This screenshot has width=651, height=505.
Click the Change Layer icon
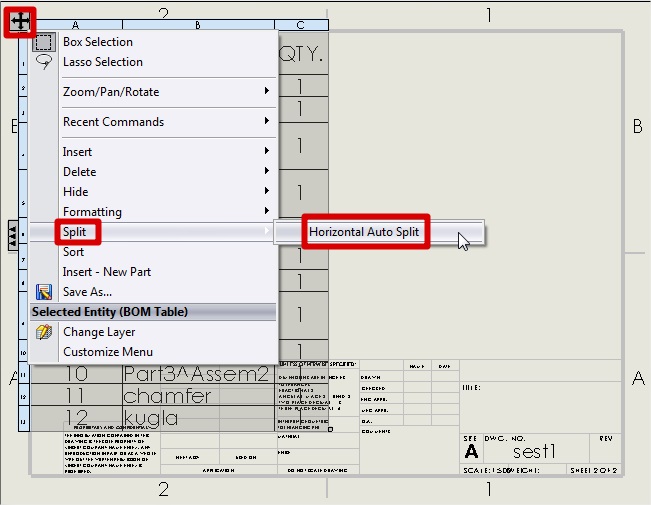pos(44,332)
